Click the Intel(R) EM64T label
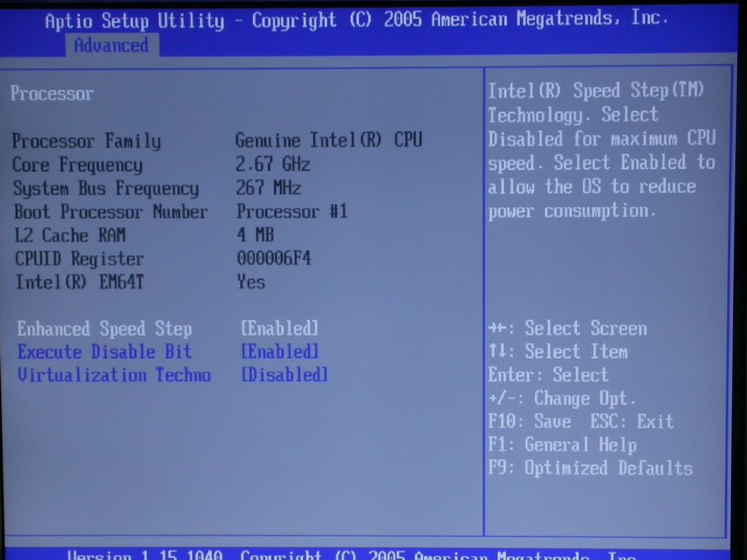This screenshot has width=747, height=560. click(80, 282)
